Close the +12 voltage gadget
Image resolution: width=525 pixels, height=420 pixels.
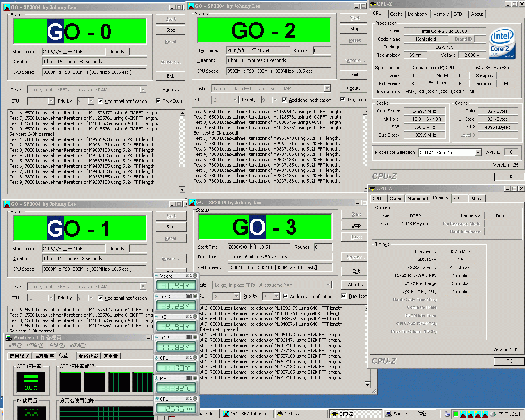coord(195,337)
